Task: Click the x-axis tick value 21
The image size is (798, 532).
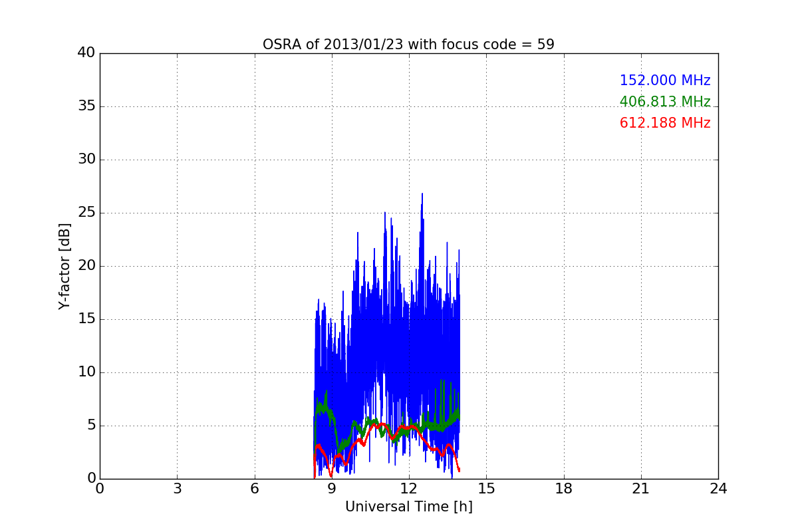Action: pyautogui.click(x=641, y=489)
